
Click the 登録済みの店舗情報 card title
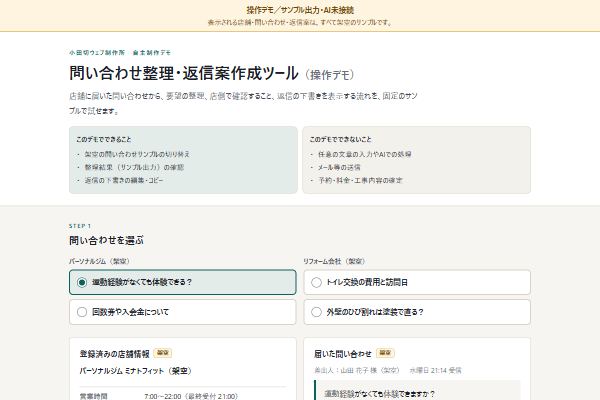(x=114, y=354)
